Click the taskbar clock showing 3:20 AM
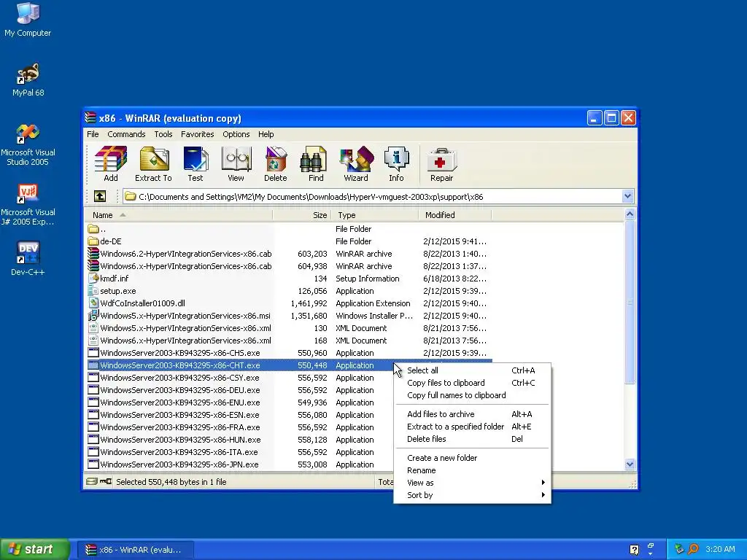The height and width of the screenshot is (560, 747). tap(720, 549)
